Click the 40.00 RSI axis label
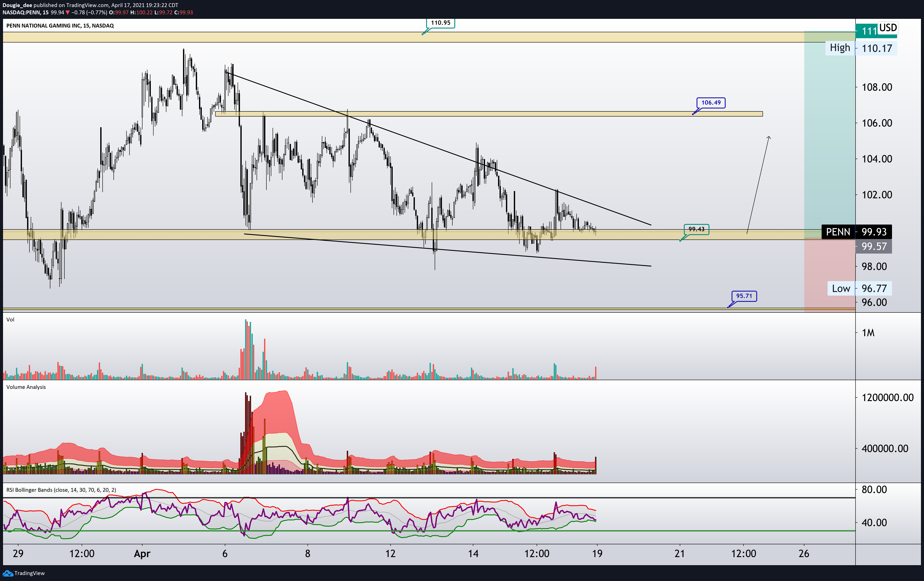Viewport: 924px width, 581px height. pos(874,523)
